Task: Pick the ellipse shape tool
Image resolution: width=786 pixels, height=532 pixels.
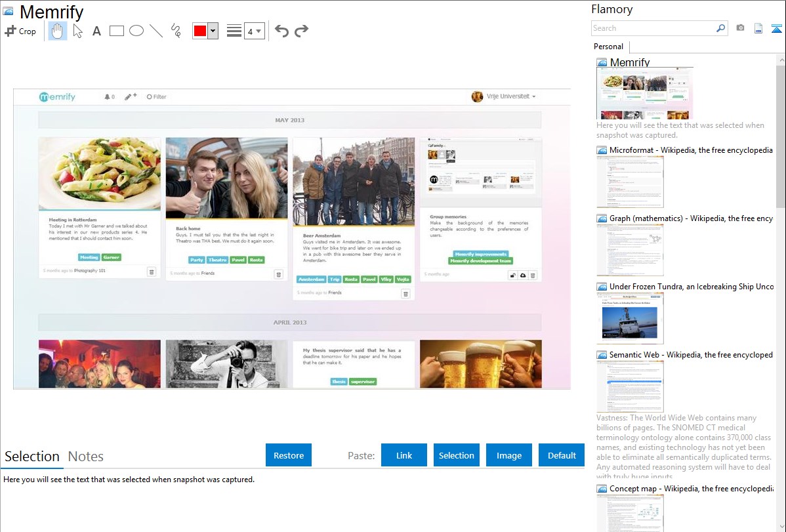Action: point(136,31)
